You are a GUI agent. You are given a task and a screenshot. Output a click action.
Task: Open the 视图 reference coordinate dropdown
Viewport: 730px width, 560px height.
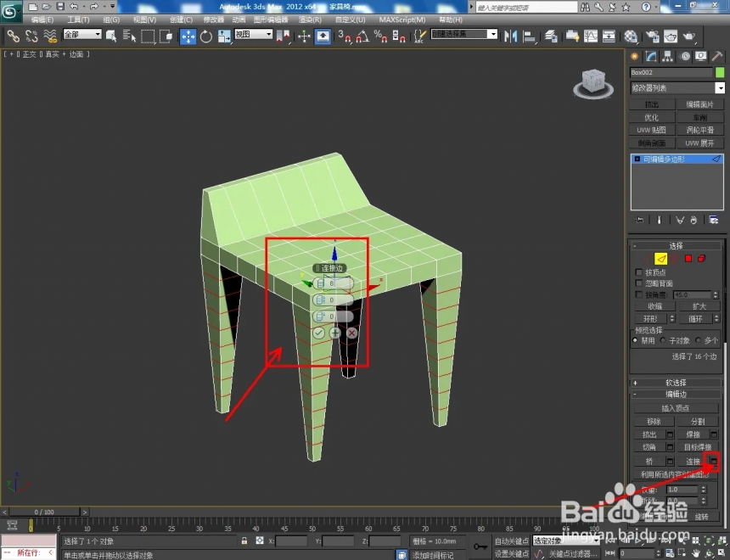[253, 34]
